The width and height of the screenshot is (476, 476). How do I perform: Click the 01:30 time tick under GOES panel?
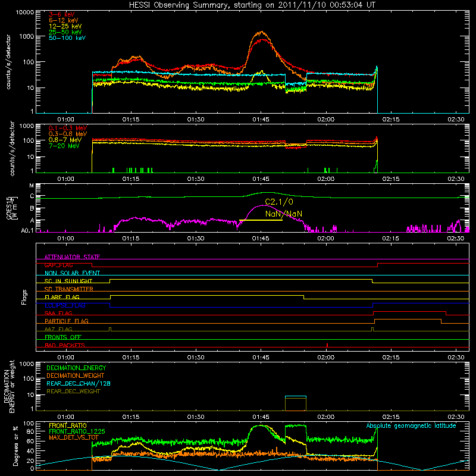(196, 239)
